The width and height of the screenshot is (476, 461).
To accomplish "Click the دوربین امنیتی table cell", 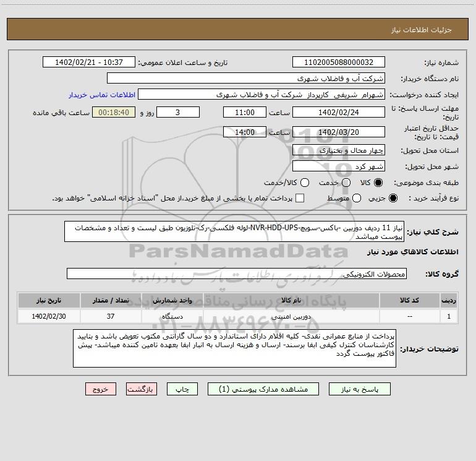I will [291, 316].
